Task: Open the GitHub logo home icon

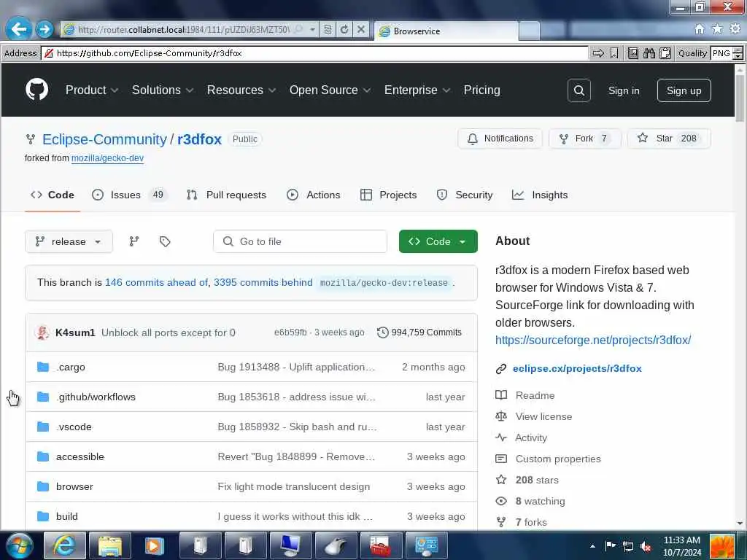Action: click(36, 90)
